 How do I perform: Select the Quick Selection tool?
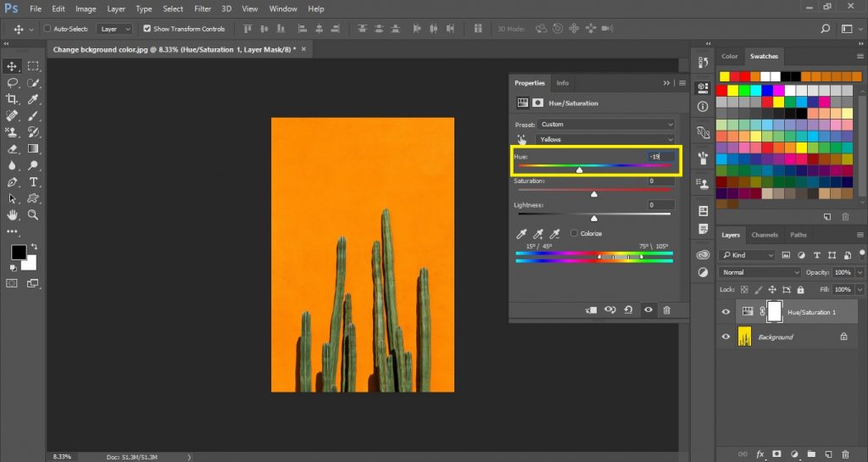[33, 82]
